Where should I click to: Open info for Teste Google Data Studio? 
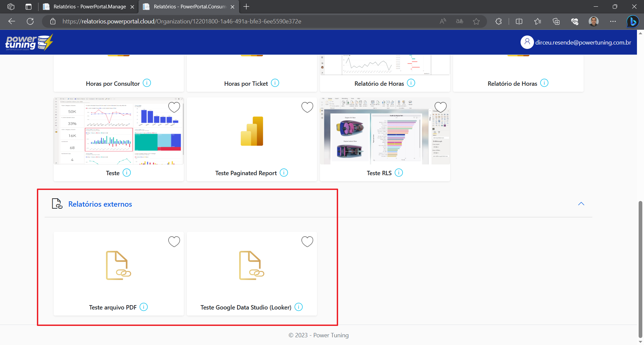299,307
